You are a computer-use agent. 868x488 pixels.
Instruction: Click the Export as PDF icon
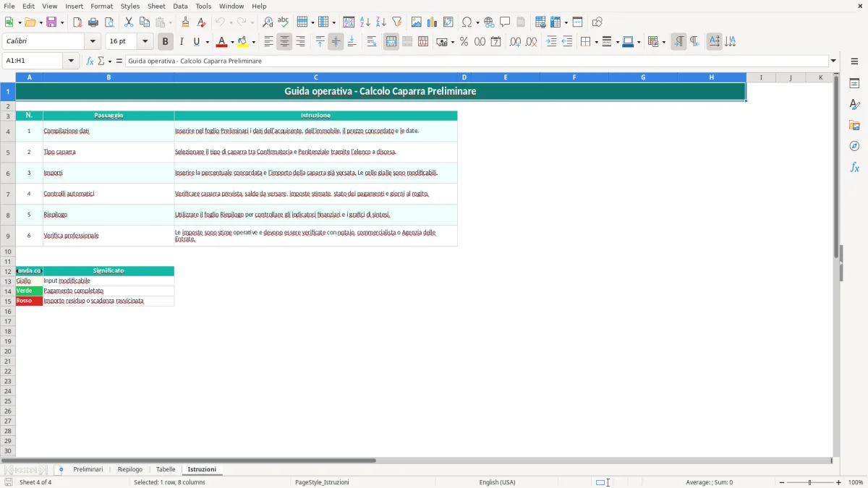77,22
